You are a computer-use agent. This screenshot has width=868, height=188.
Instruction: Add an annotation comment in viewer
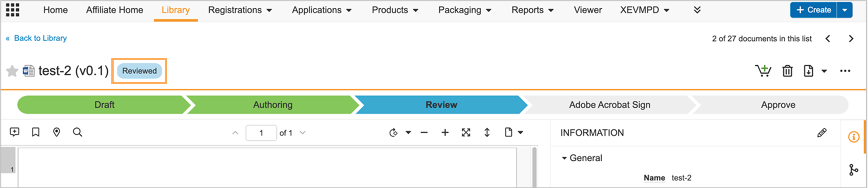[x=14, y=132]
